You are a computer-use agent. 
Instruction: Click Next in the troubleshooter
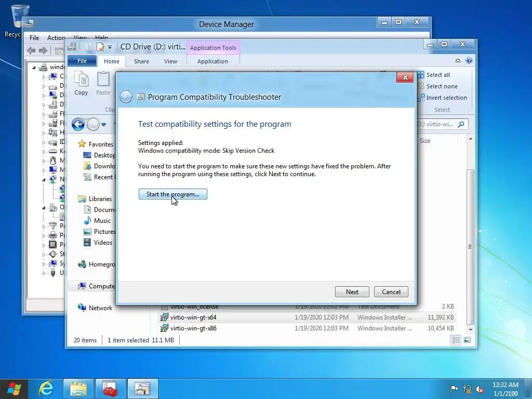pyautogui.click(x=352, y=292)
